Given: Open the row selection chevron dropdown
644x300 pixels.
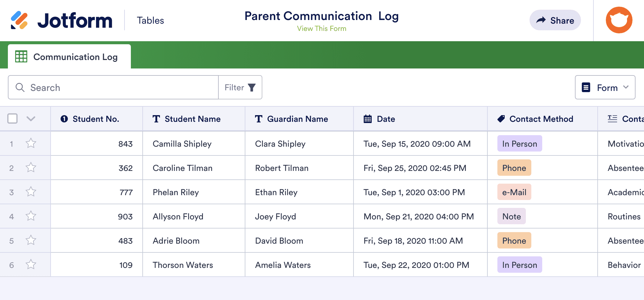Looking at the screenshot, I should pyautogui.click(x=31, y=118).
